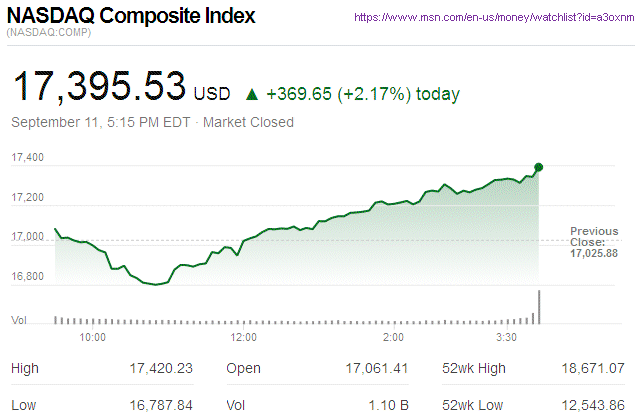Click the Open value 17,061.41

pos(378,369)
